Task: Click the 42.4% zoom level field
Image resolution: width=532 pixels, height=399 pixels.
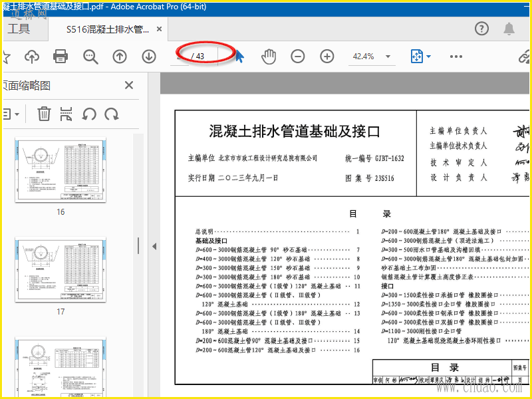Action: (x=363, y=57)
